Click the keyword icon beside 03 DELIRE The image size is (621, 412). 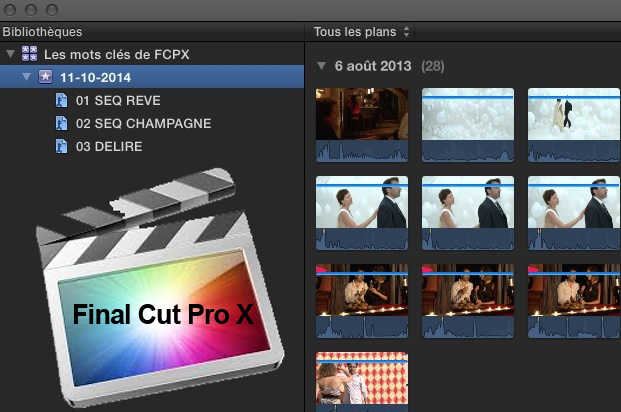[61, 146]
